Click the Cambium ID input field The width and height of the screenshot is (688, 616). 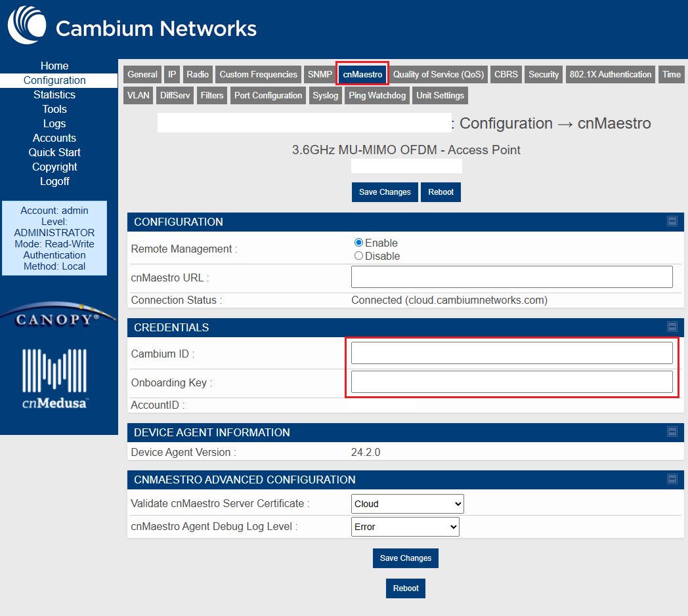coord(511,353)
